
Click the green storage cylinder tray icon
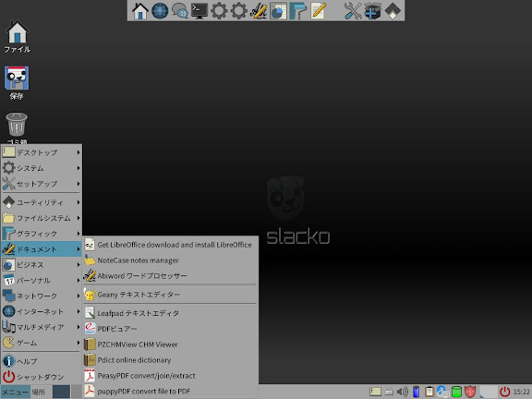tap(456, 392)
